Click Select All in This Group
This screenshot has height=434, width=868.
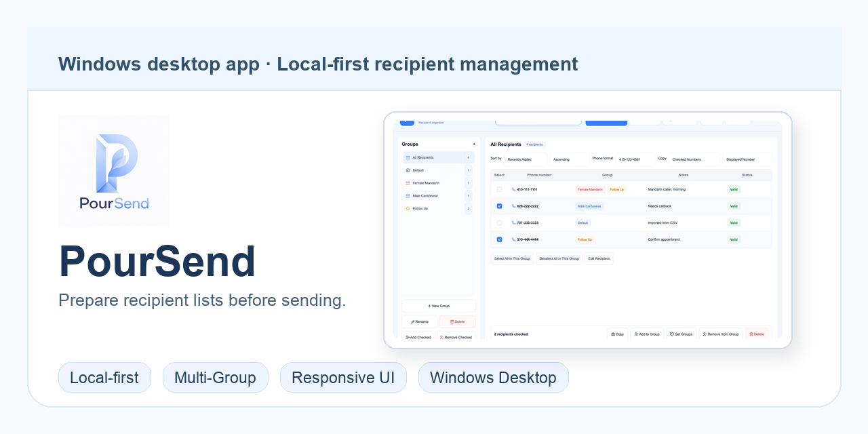click(512, 258)
